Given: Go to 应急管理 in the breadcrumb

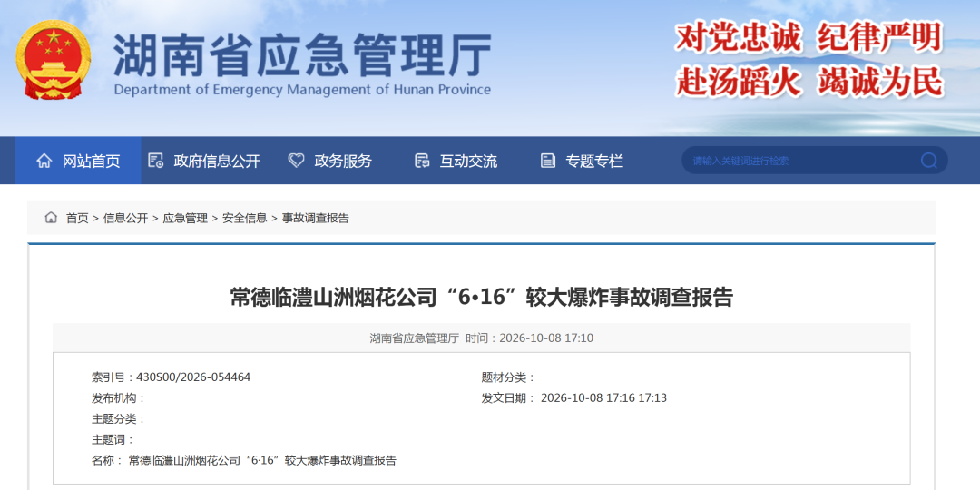Looking at the screenshot, I should [x=186, y=218].
